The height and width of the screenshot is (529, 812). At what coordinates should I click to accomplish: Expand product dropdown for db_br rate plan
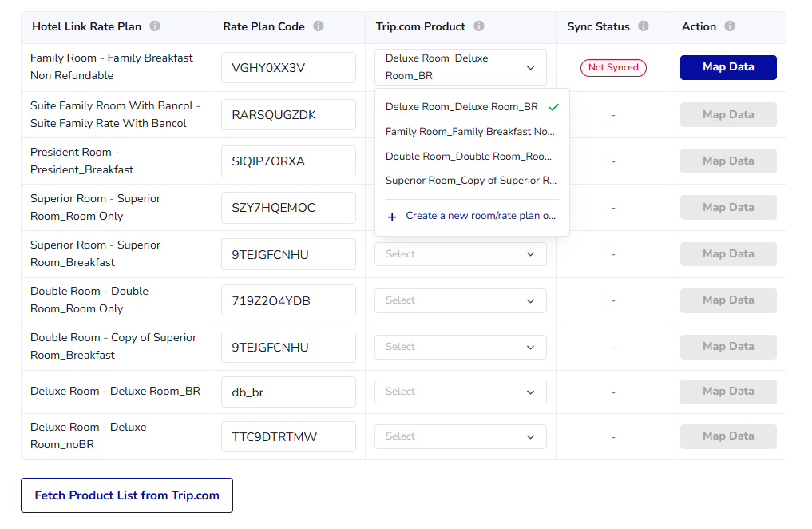point(460,392)
